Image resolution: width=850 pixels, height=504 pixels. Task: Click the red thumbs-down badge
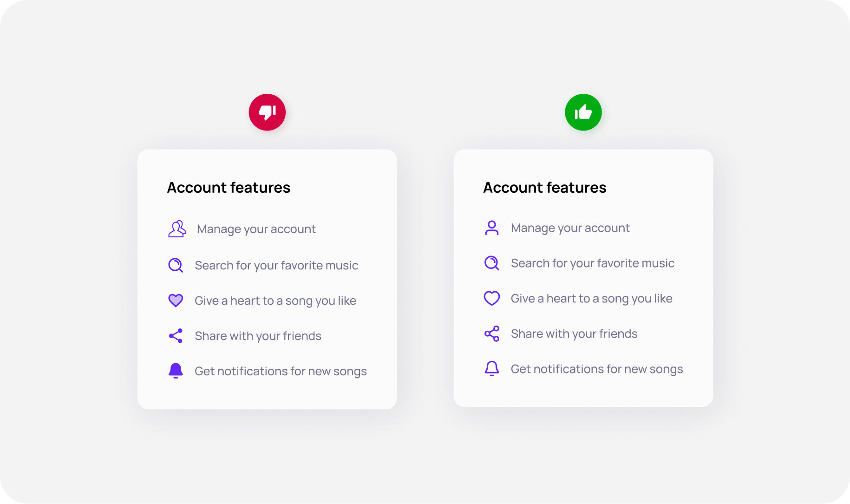click(267, 112)
